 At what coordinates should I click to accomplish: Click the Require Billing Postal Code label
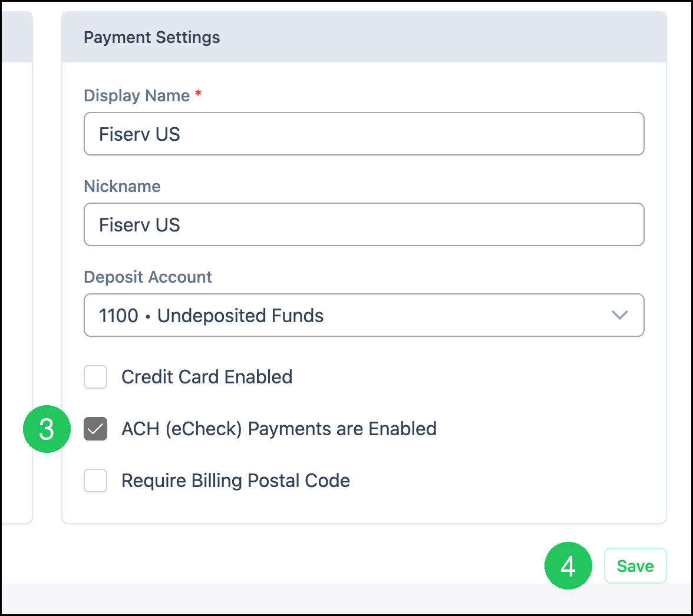click(x=236, y=481)
